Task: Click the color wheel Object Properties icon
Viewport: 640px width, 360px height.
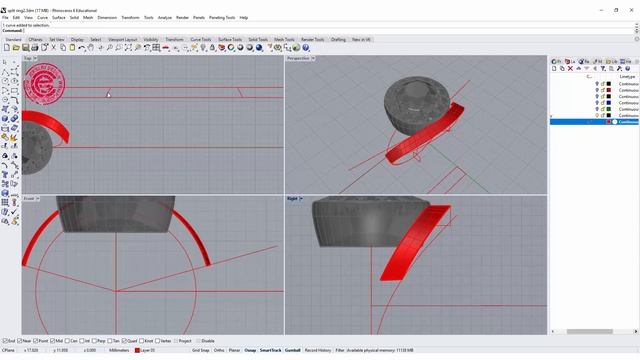Action: (231, 48)
